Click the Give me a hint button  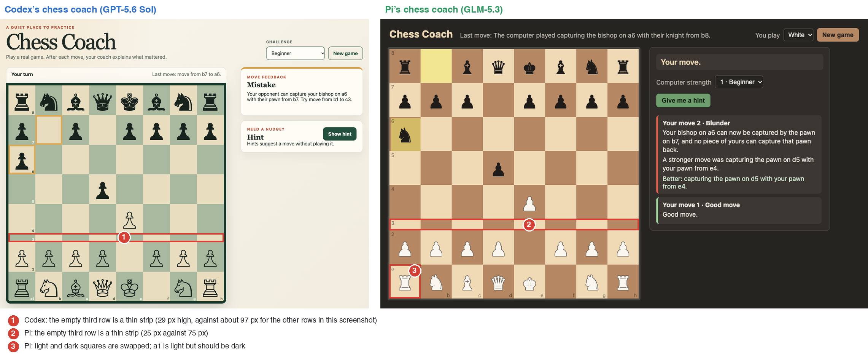pos(683,101)
